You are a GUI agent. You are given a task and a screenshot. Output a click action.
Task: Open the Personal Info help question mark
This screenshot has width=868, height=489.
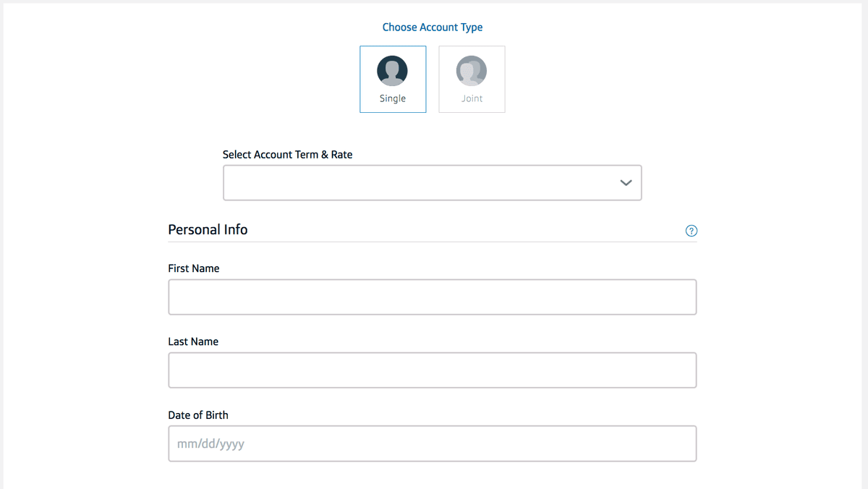(691, 231)
